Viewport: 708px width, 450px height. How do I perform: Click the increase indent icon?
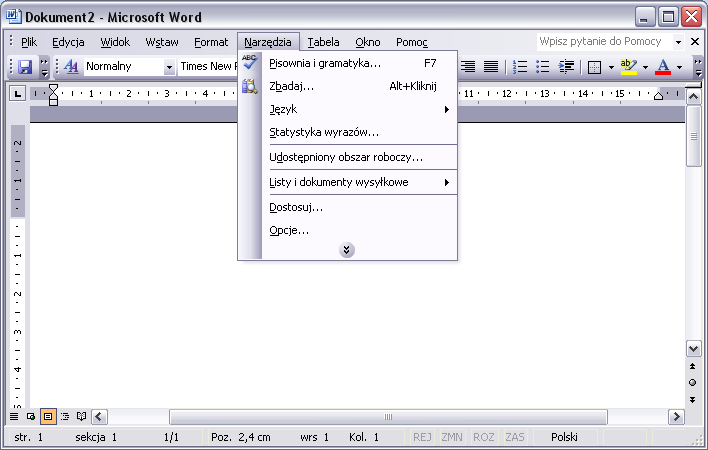pyautogui.click(x=566, y=67)
